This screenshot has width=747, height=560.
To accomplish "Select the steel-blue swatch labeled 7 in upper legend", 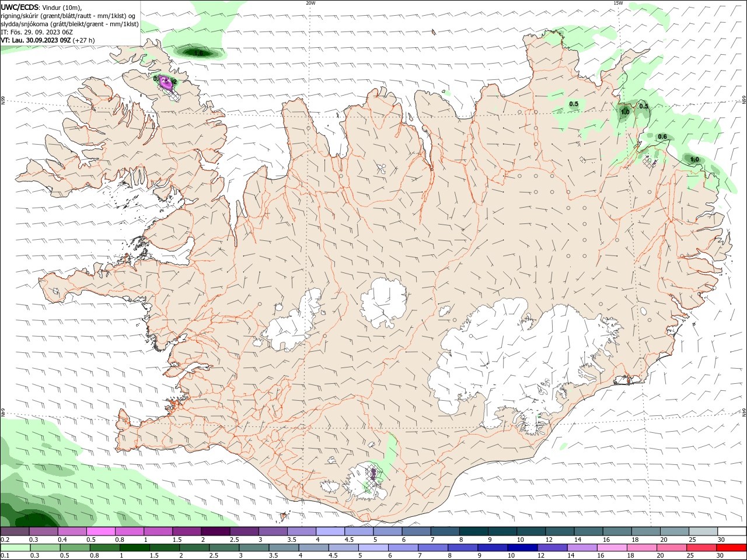I will pos(445,531).
